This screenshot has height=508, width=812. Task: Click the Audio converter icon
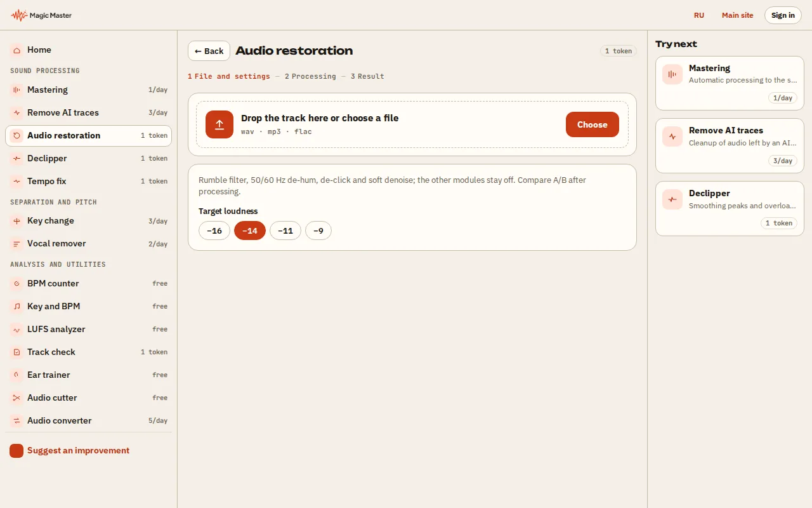pyautogui.click(x=16, y=421)
